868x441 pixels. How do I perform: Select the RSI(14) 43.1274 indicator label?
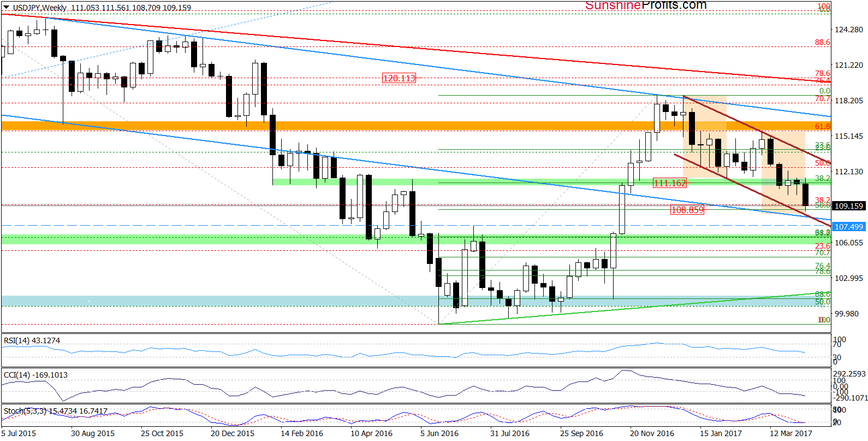click(x=32, y=340)
